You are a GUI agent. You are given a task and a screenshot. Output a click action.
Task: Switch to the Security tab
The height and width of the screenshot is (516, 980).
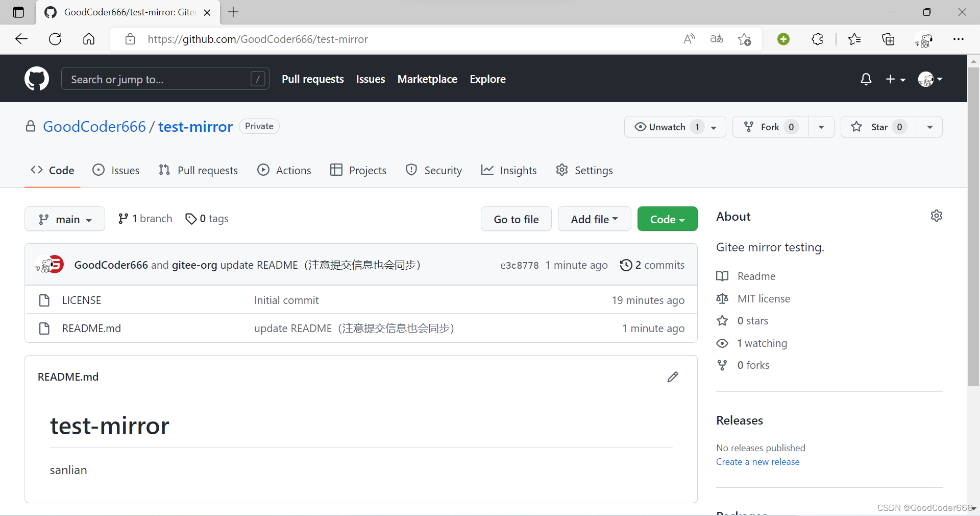(434, 170)
